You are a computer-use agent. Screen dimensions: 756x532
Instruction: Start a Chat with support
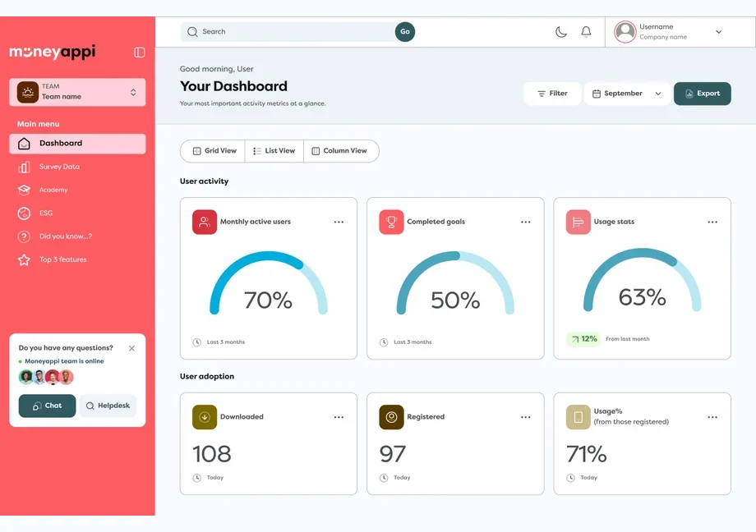coord(48,406)
